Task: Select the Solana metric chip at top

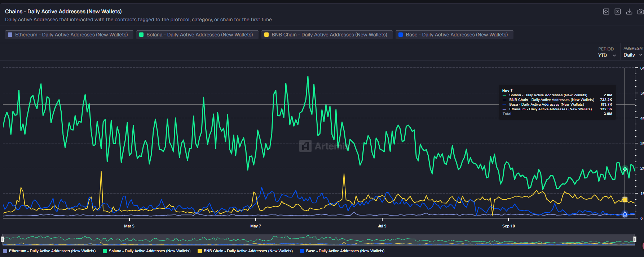Action: (x=197, y=35)
